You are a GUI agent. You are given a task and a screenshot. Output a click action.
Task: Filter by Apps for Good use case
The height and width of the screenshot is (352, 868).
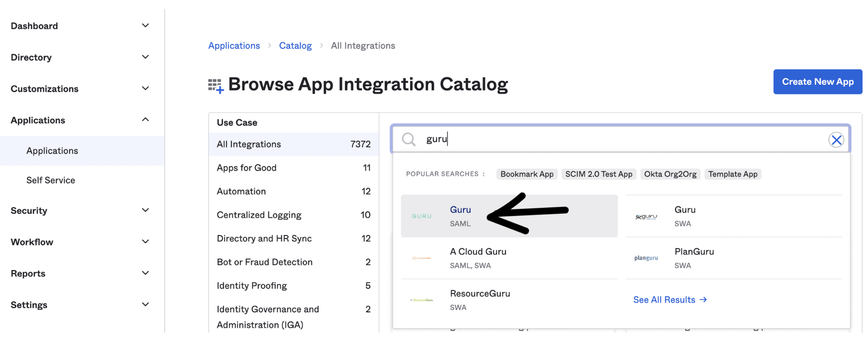tap(294, 168)
